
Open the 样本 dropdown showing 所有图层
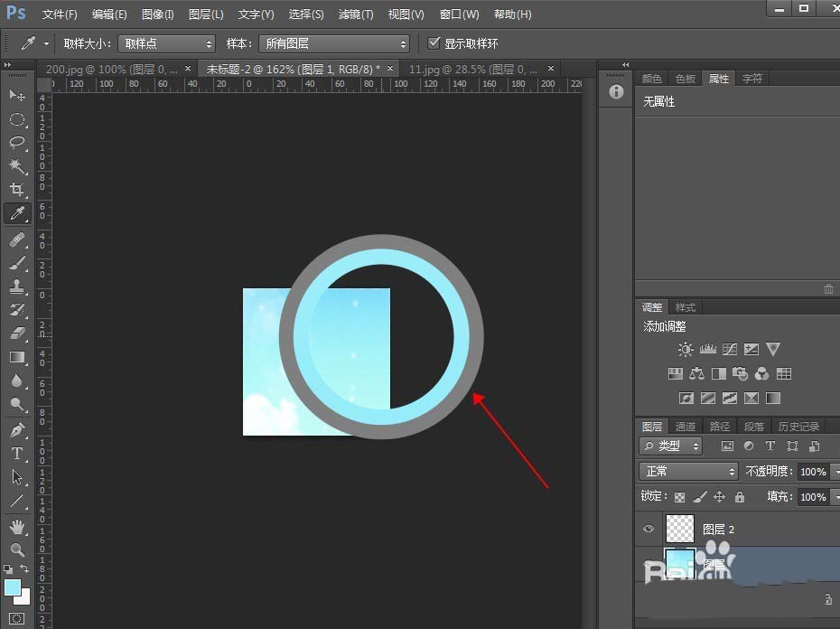[334, 42]
